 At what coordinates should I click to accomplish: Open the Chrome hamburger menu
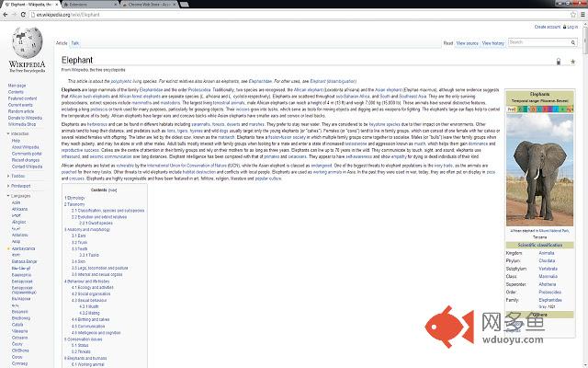point(583,15)
